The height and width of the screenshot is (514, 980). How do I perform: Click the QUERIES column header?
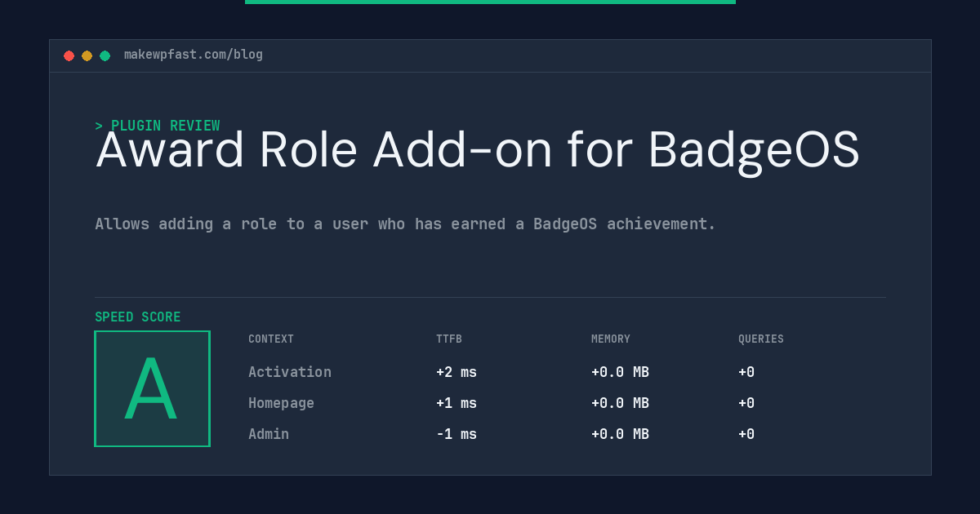761,339
